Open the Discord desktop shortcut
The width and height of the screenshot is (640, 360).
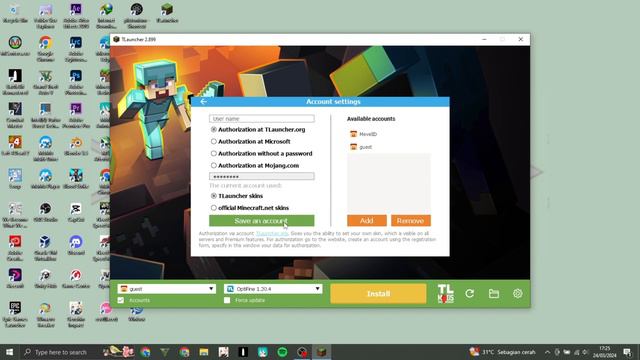click(x=76, y=246)
